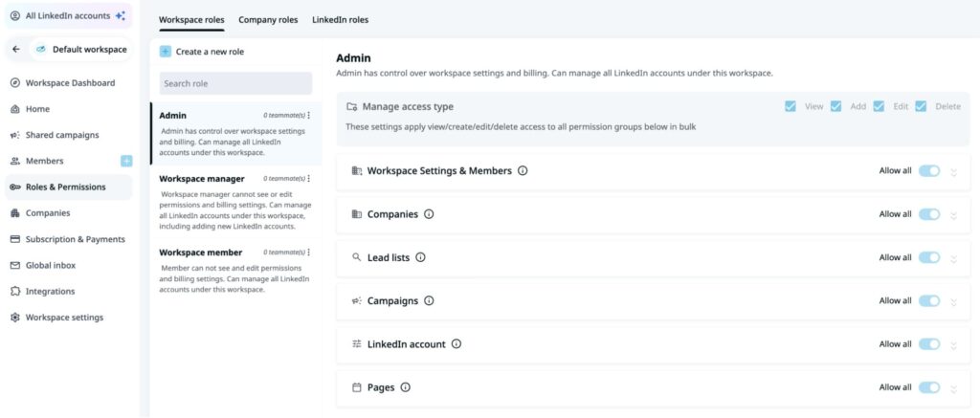This screenshot has height=418, width=980.
Task: Open three-dot menu for Admin role
Action: 309,116
